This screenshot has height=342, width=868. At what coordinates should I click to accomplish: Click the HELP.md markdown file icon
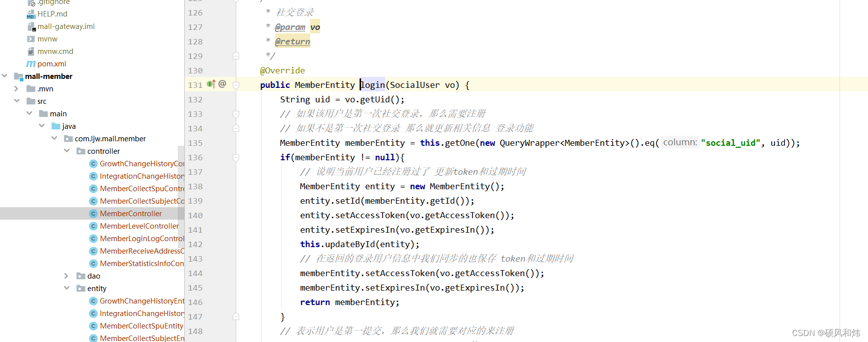click(31, 14)
